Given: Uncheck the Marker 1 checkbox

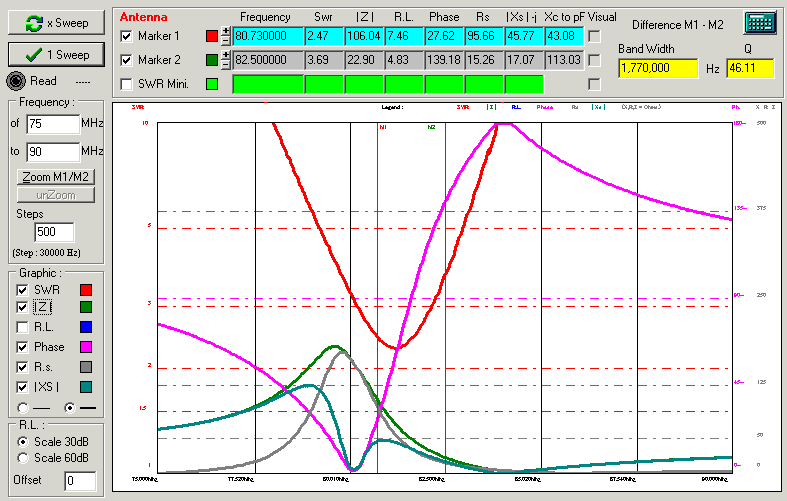Looking at the screenshot, I should 125,37.
